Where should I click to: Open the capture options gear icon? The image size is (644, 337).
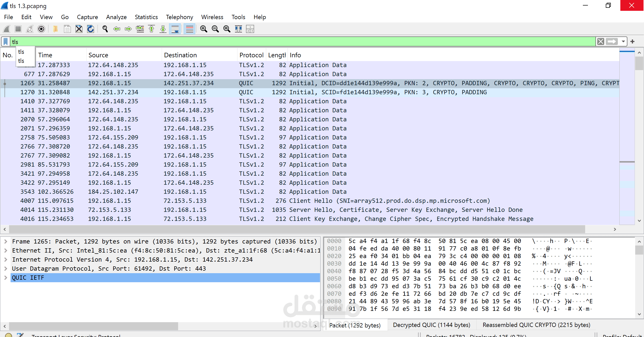click(41, 29)
